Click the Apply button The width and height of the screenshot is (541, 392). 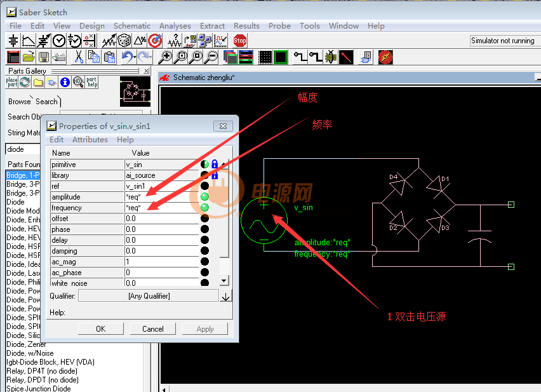[205, 329]
